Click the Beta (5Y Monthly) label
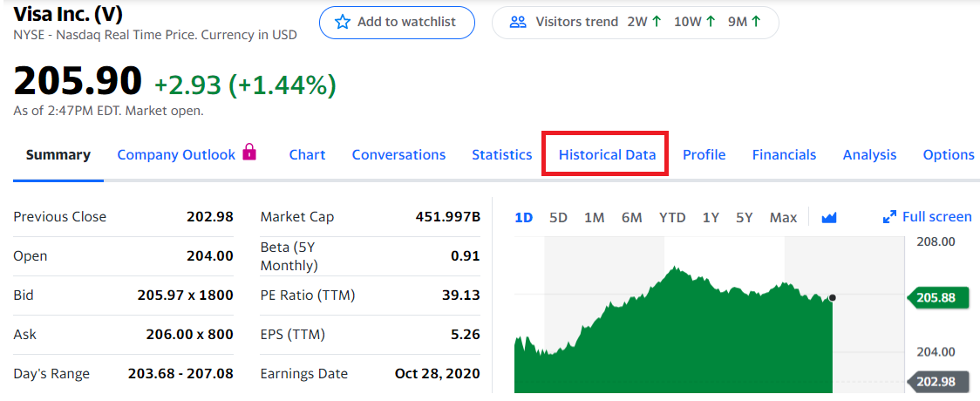 coord(289,256)
